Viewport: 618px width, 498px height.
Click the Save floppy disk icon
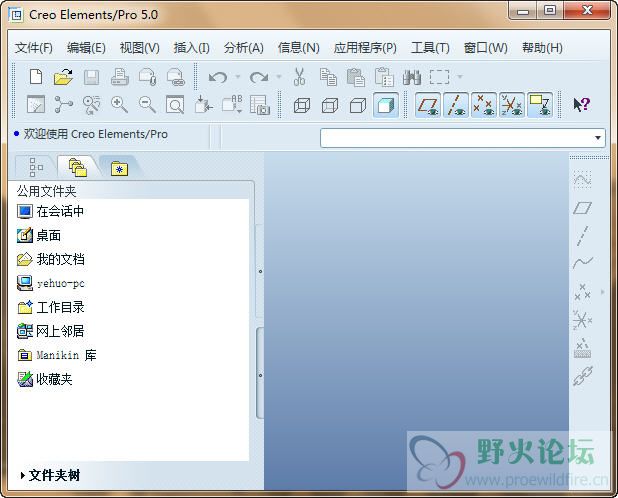pyautogui.click(x=91, y=77)
